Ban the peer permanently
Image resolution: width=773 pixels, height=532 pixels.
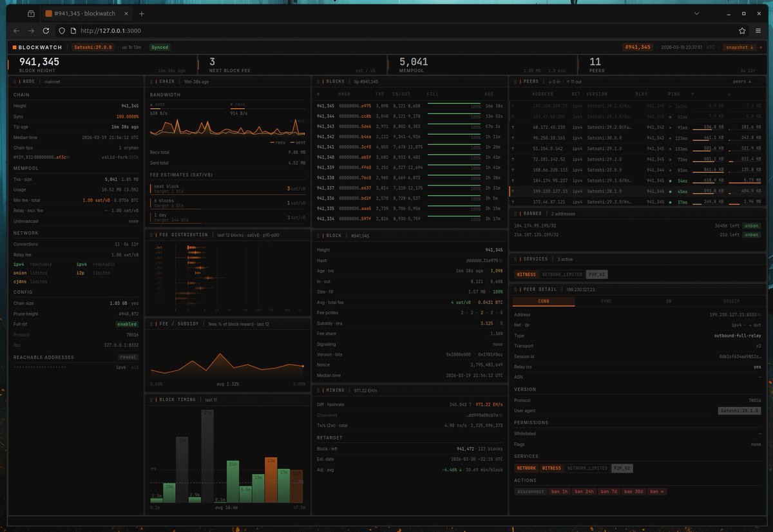point(658,491)
